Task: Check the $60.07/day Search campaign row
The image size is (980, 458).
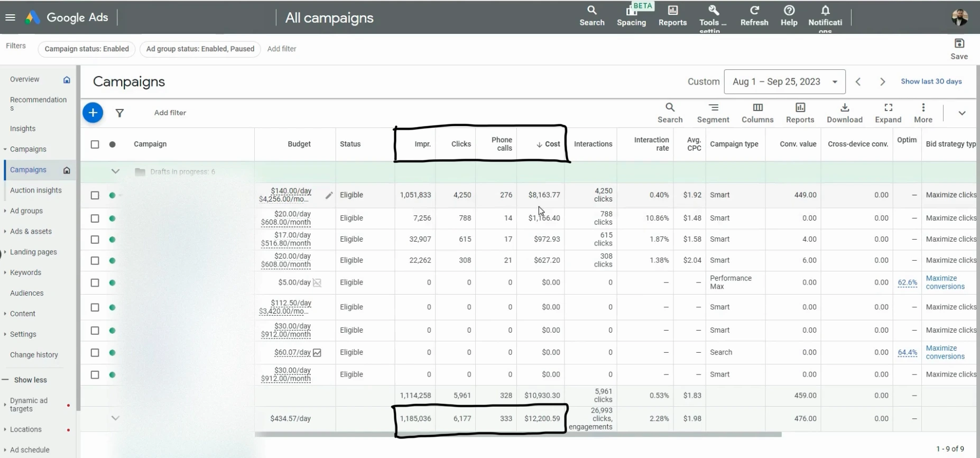Action: pos(95,353)
